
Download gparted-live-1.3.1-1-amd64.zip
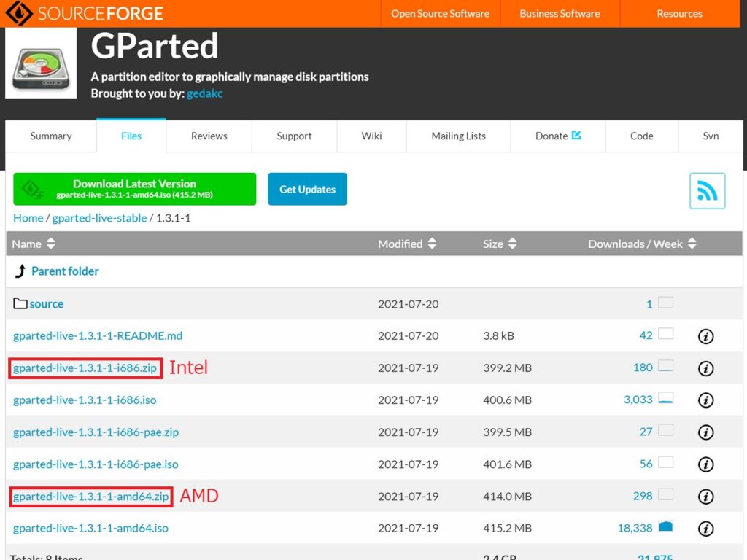point(91,497)
